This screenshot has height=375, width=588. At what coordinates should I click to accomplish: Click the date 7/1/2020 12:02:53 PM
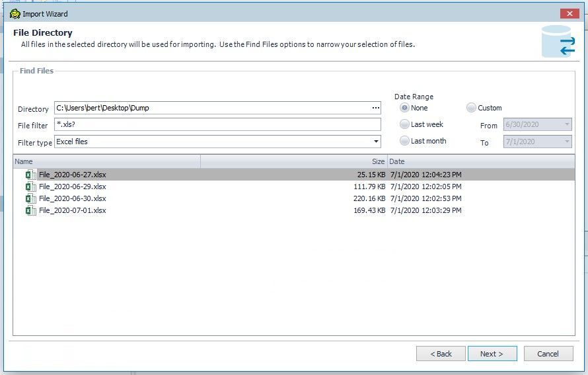[x=425, y=198]
